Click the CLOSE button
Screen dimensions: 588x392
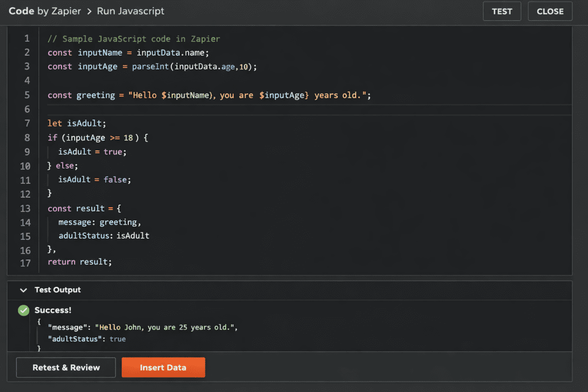click(x=550, y=11)
